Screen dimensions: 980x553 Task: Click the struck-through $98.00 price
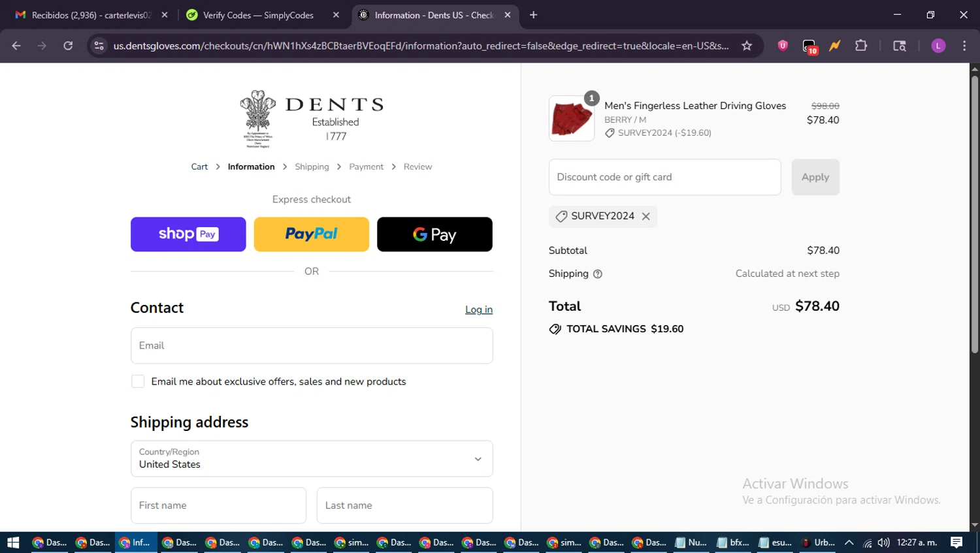pos(825,106)
